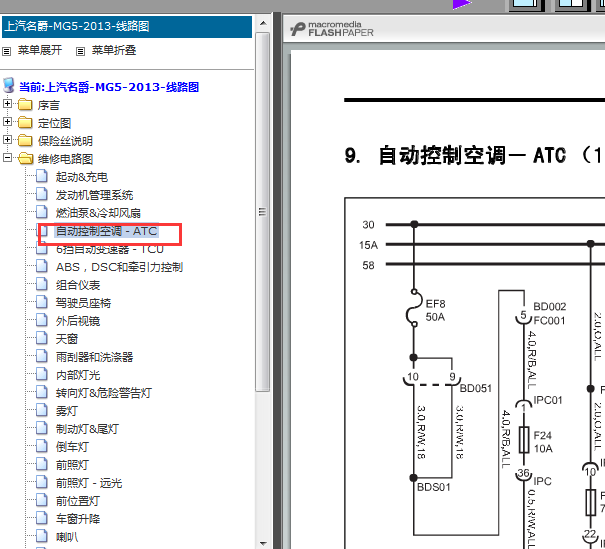The width and height of the screenshot is (605, 549).
Task: Click the page icon beside ABS，DSC和牵引力控制
Action: [42, 265]
